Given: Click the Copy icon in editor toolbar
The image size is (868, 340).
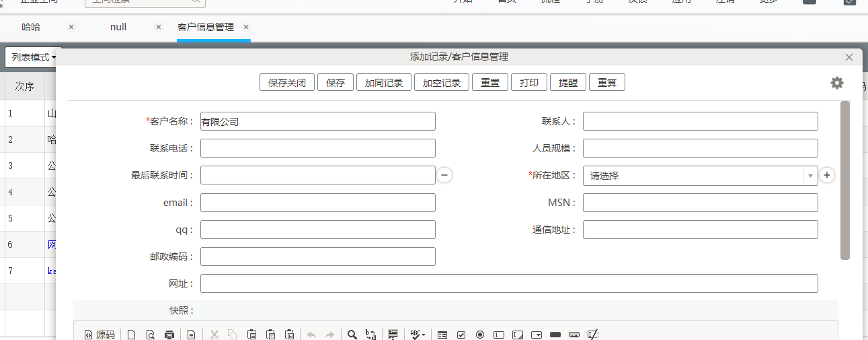Looking at the screenshot, I should click(232, 334).
